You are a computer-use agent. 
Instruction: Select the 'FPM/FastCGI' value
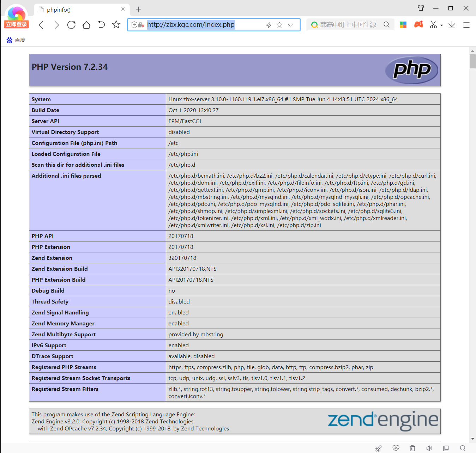185,121
